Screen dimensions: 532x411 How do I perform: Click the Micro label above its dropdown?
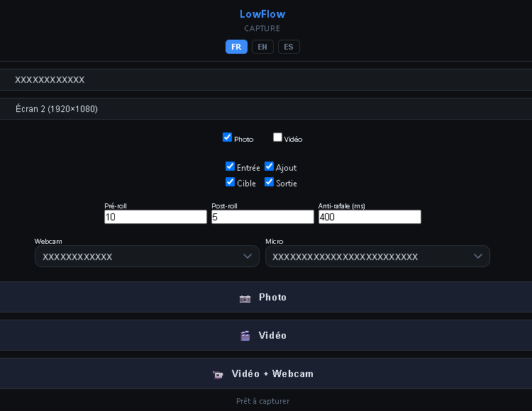(x=274, y=241)
